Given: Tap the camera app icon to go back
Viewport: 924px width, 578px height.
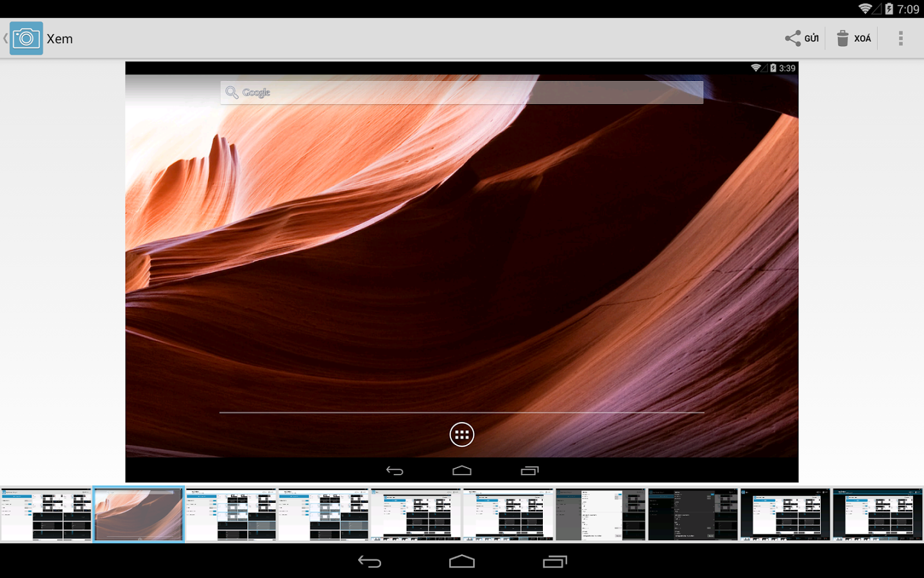Looking at the screenshot, I should click(26, 39).
